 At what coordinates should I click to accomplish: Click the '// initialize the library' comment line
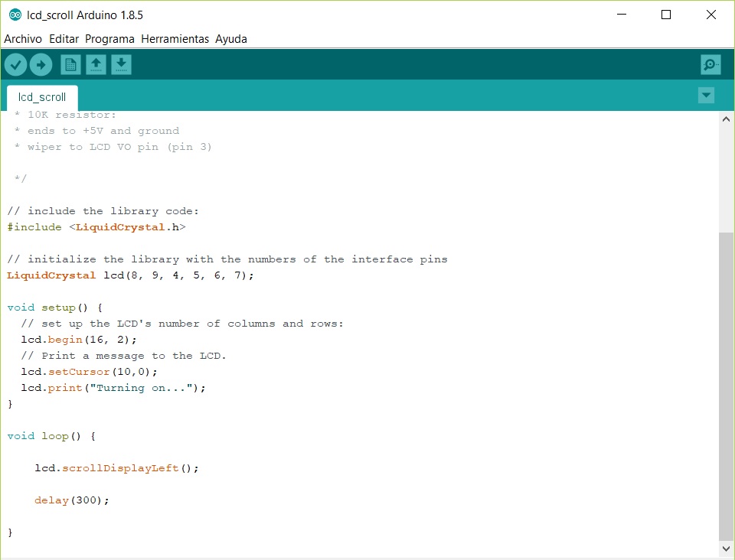227,259
